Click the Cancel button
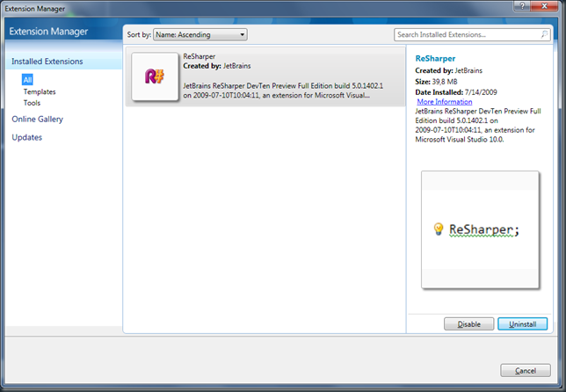 click(526, 370)
